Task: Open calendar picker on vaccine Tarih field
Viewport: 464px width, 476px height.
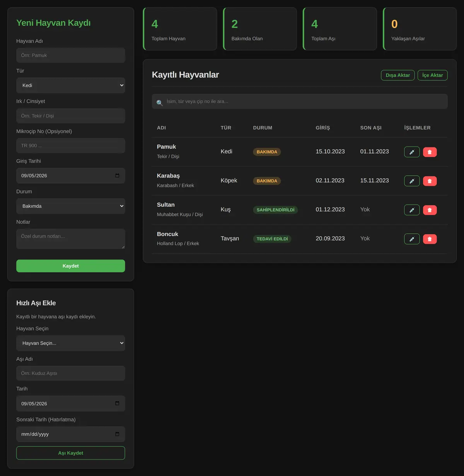Action: point(117,403)
